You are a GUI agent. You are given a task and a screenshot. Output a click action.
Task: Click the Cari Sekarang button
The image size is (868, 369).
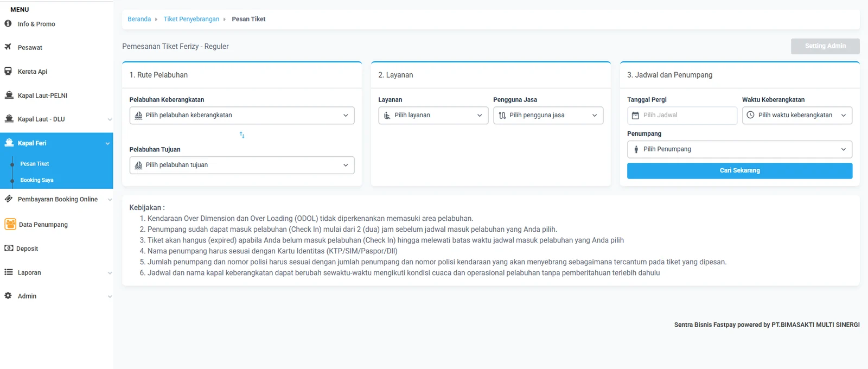(740, 170)
